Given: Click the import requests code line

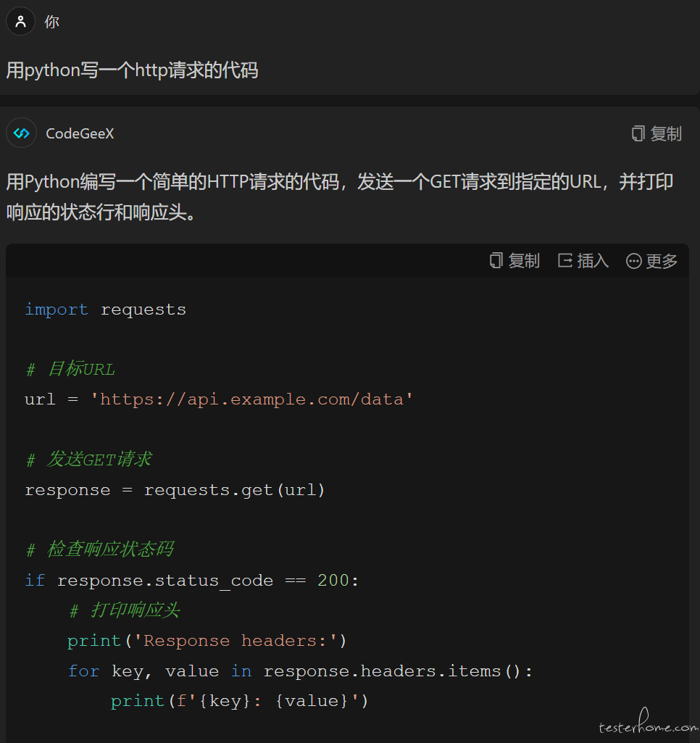Looking at the screenshot, I should click(106, 310).
